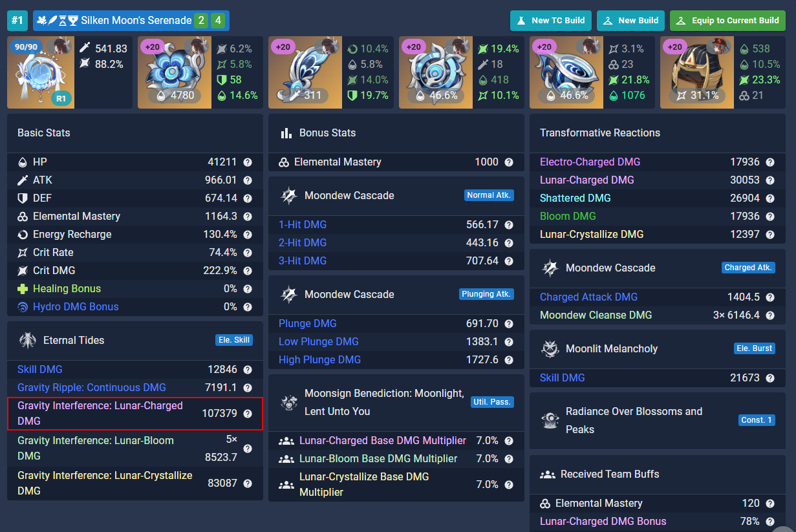The width and height of the screenshot is (796, 532).
Task: Select the circlet artifact with 31.1%
Action: [694, 72]
